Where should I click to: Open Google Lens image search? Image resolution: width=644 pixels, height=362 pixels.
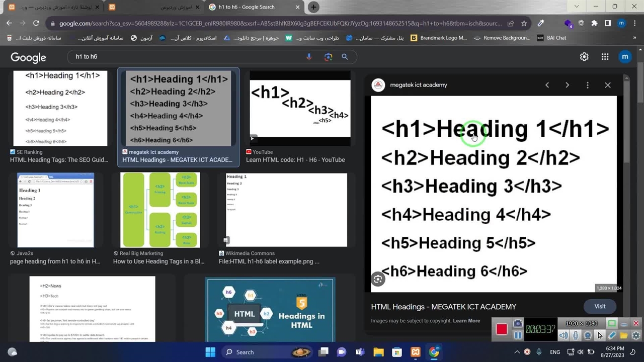coord(328,57)
